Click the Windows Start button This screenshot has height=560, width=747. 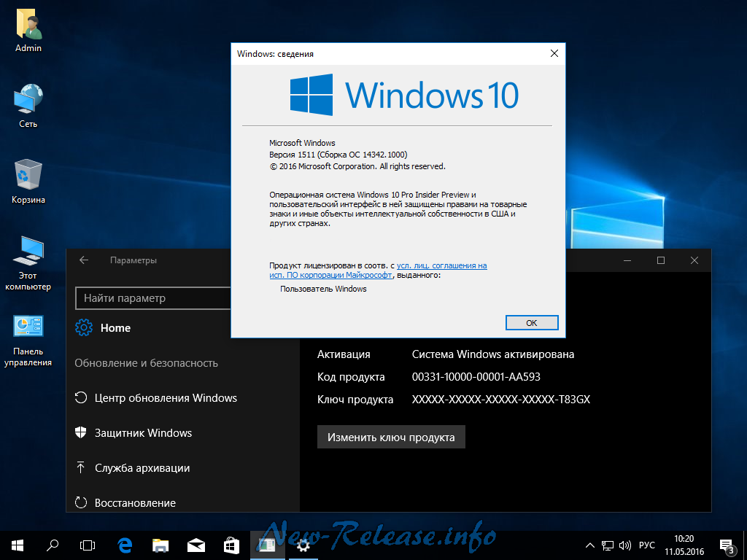(18, 545)
